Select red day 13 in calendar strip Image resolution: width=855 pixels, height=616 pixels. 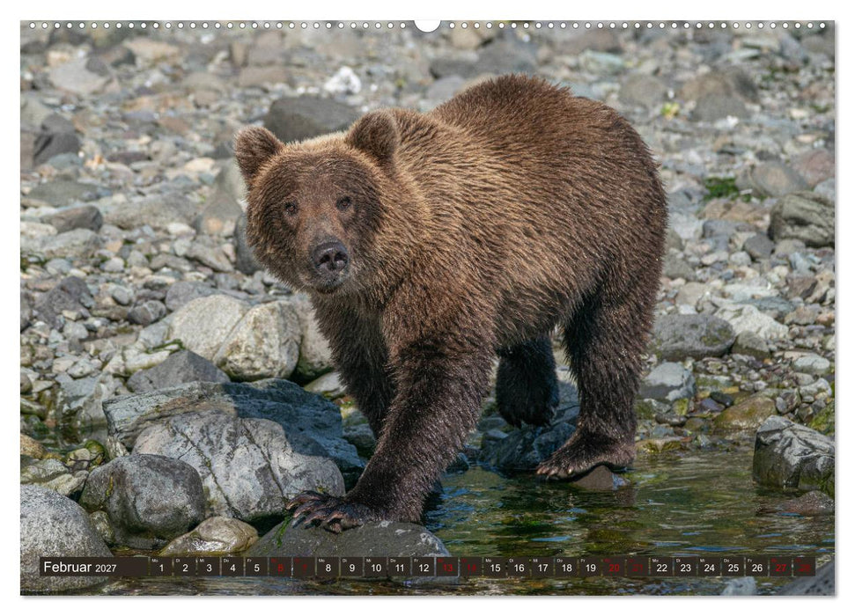(x=447, y=567)
